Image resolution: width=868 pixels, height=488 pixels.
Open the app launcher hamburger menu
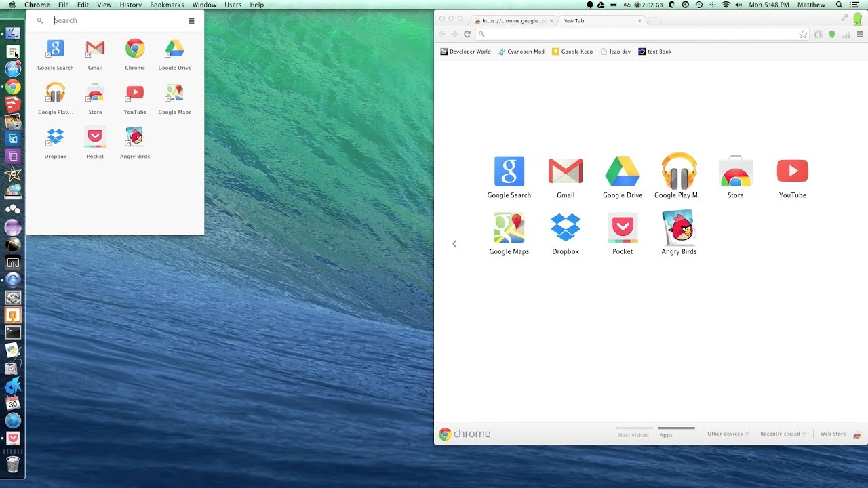tap(191, 21)
